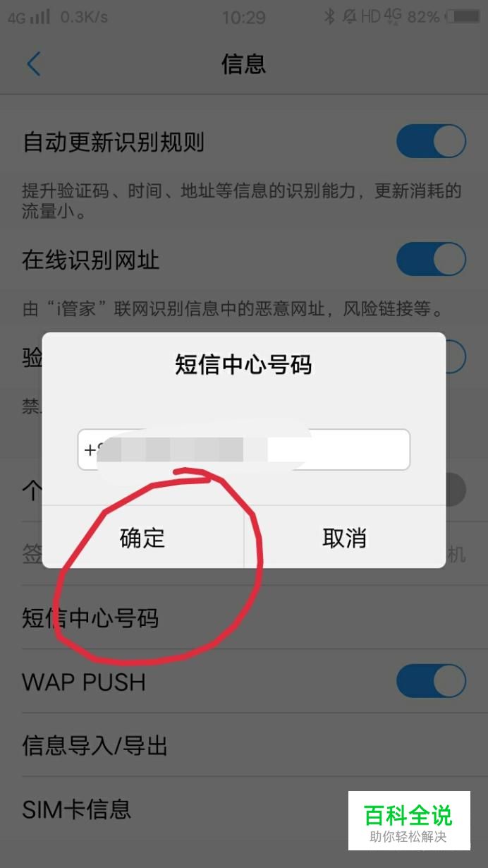
Task: Tap the muted bell status icon
Action: (x=348, y=16)
